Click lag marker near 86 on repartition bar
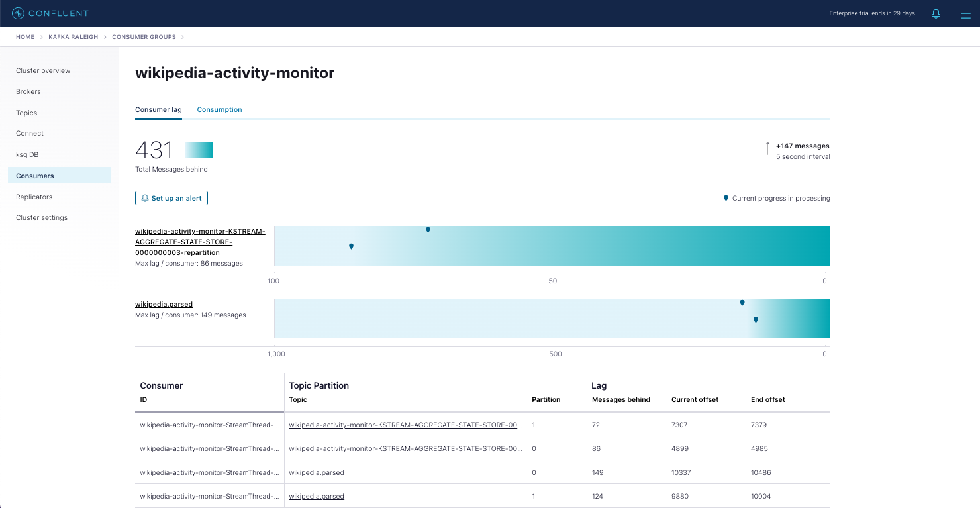This screenshot has width=980, height=508. coord(351,246)
